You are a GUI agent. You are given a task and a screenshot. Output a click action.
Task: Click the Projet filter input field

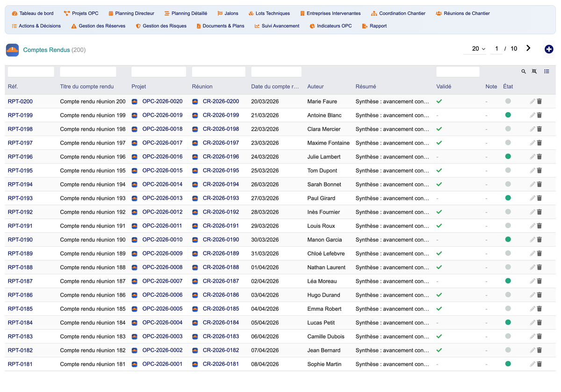pos(158,72)
